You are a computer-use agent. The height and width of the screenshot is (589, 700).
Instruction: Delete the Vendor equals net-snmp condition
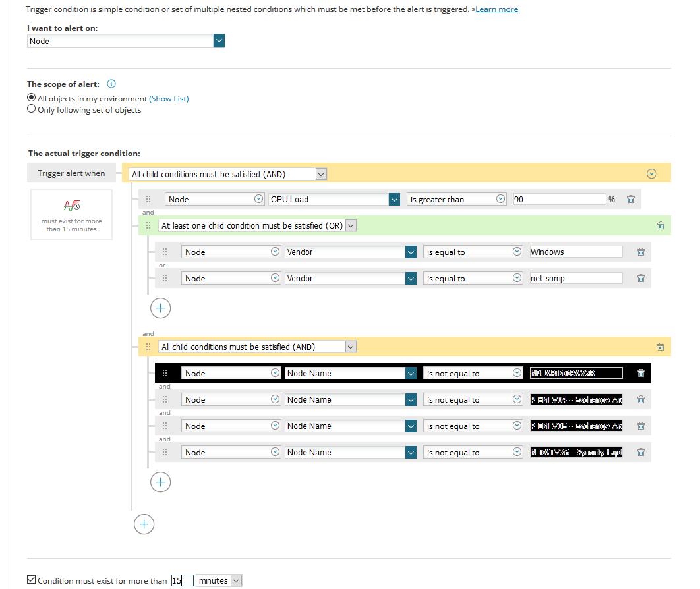coord(641,278)
